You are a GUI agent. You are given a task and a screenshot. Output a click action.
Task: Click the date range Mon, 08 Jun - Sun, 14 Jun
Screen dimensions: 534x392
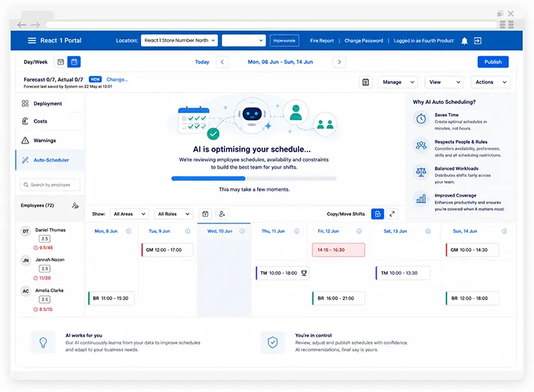(x=281, y=62)
